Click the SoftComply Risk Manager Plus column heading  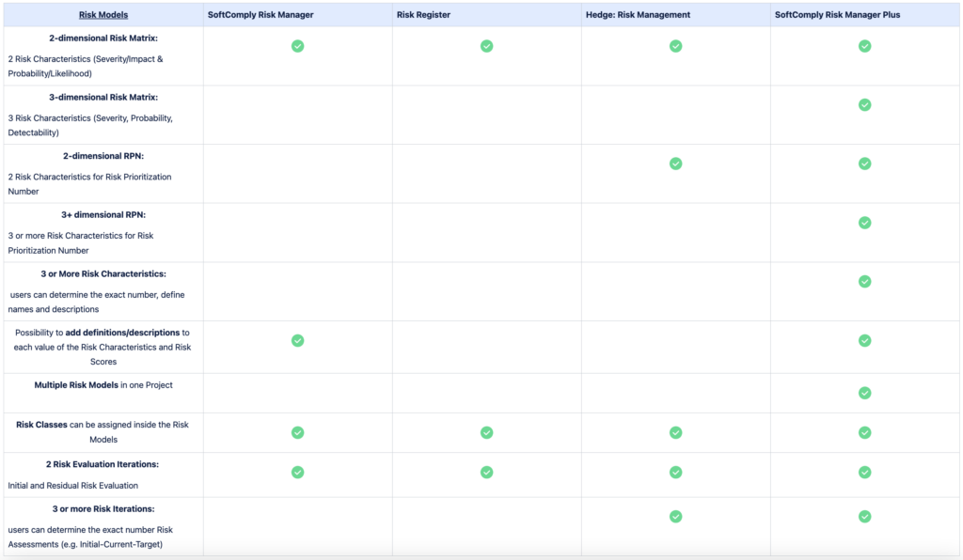pos(837,14)
